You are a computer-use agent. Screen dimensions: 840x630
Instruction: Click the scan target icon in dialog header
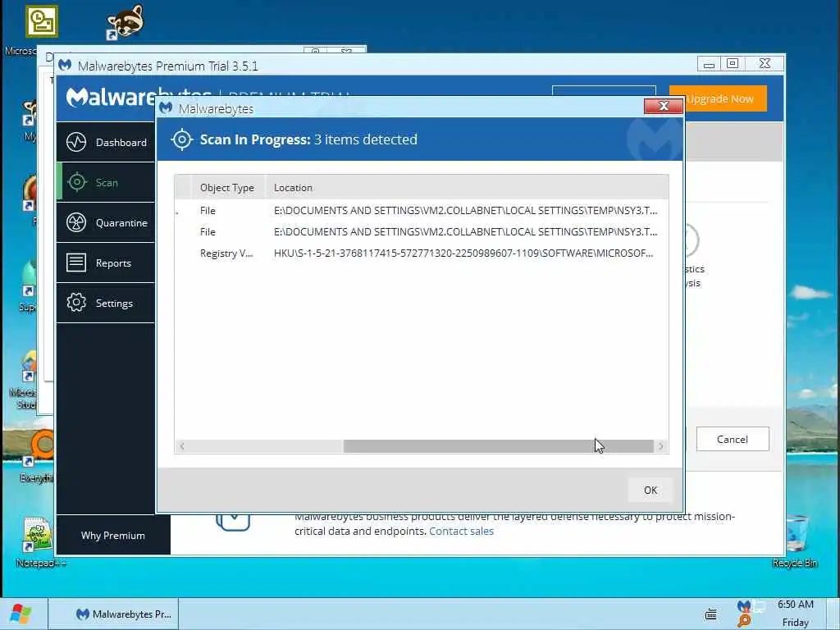coord(181,139)
